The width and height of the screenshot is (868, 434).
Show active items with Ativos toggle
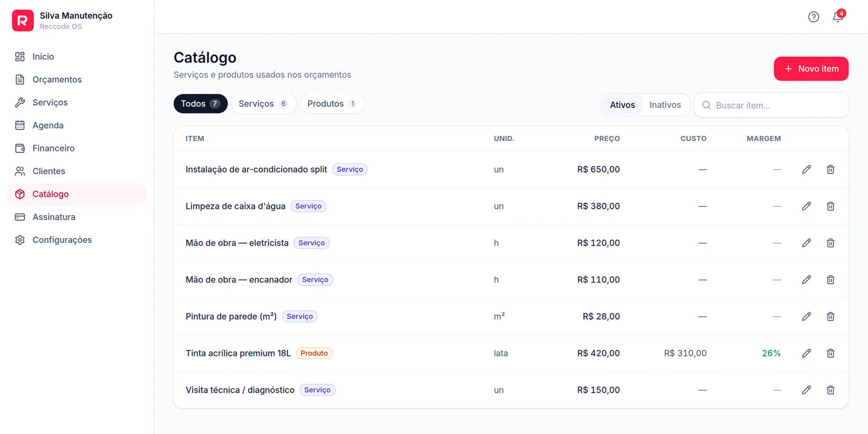[622, 105]
